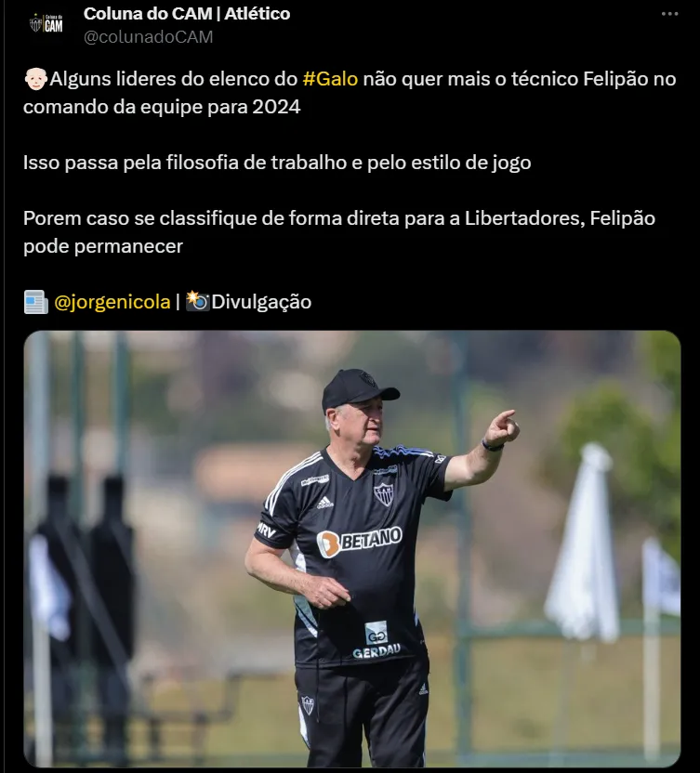The image size is (700, 773).
Task: Click the old man emoji in the tweet
Action: tap(35, 79)
